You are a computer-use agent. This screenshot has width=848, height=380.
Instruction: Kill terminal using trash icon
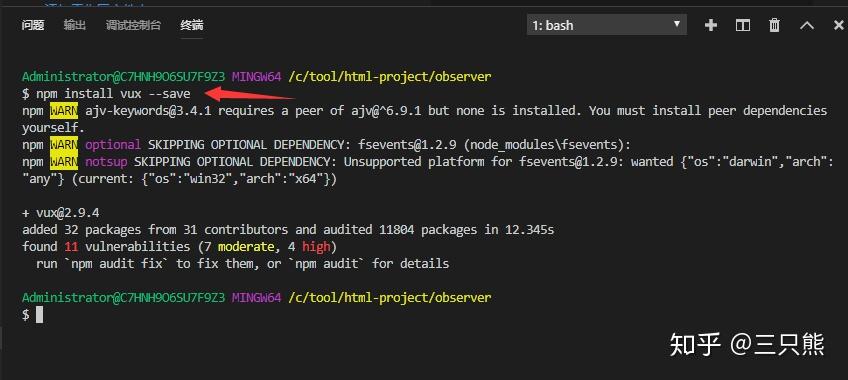pos(774,25)
